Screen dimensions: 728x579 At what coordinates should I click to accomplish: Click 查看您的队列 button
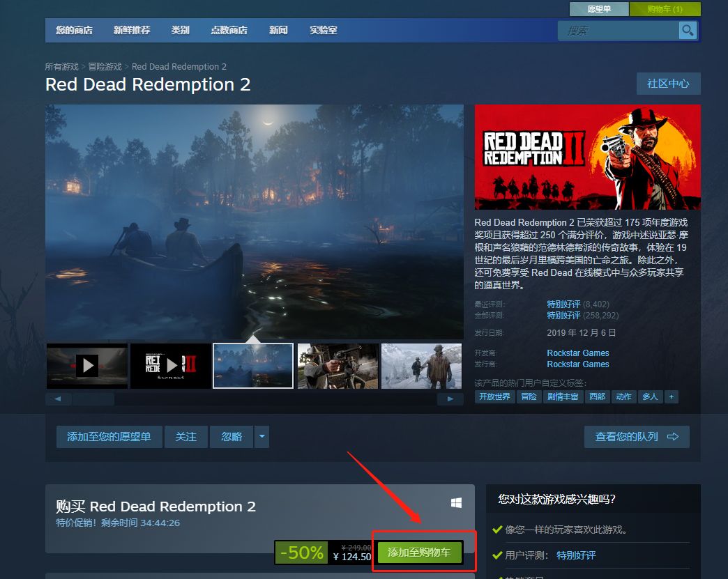tap(637, 437)
